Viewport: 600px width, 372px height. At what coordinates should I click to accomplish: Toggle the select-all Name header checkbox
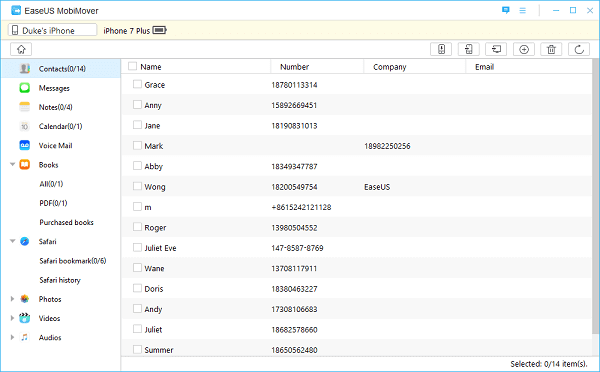132,66
